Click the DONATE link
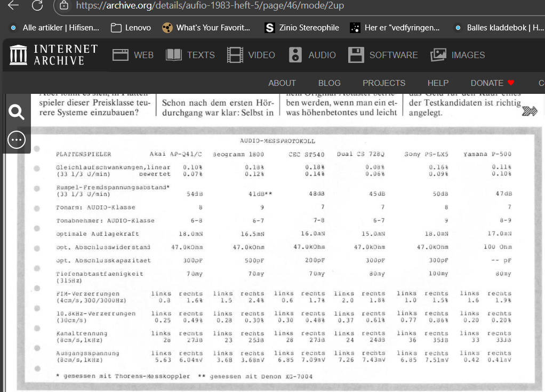This screenshot has width=545, height=392. 492,83
